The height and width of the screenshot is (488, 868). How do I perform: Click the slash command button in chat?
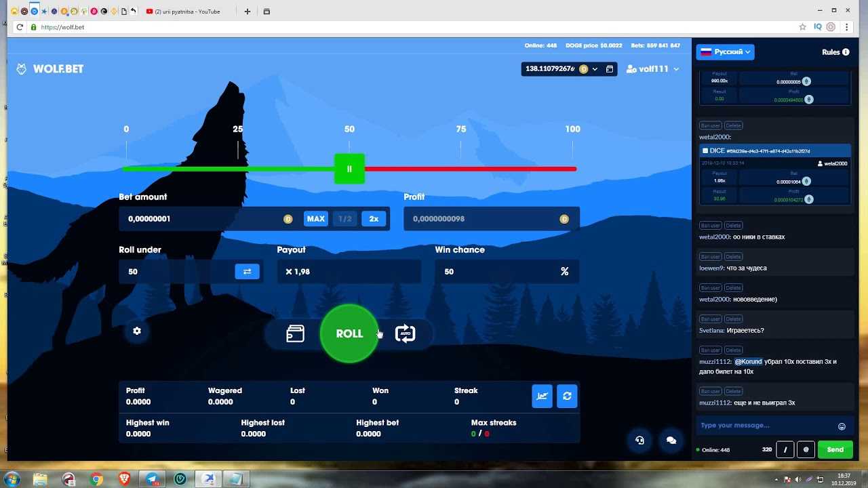pos(785,449)
